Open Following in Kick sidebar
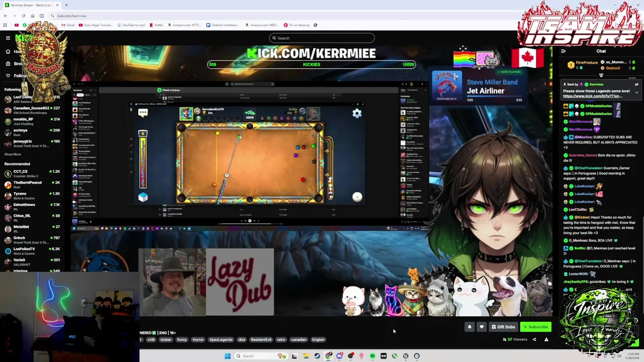Viewport: 644px width, 362px height. [16, 76]
